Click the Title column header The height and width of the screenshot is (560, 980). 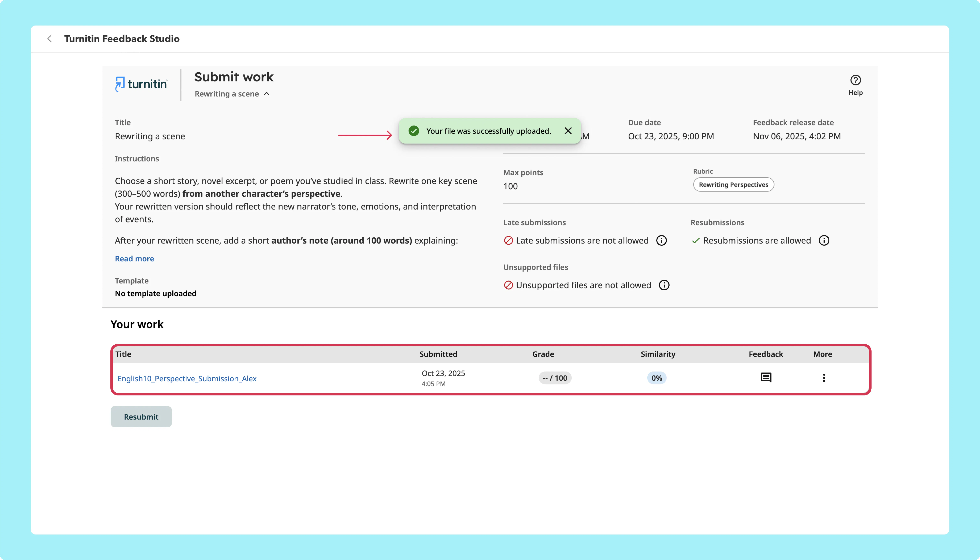tap(123, 354)
